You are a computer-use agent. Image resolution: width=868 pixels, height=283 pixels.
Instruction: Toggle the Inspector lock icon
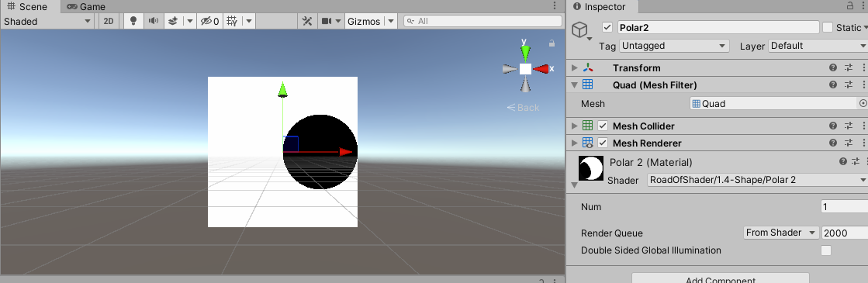coord(850,6)
